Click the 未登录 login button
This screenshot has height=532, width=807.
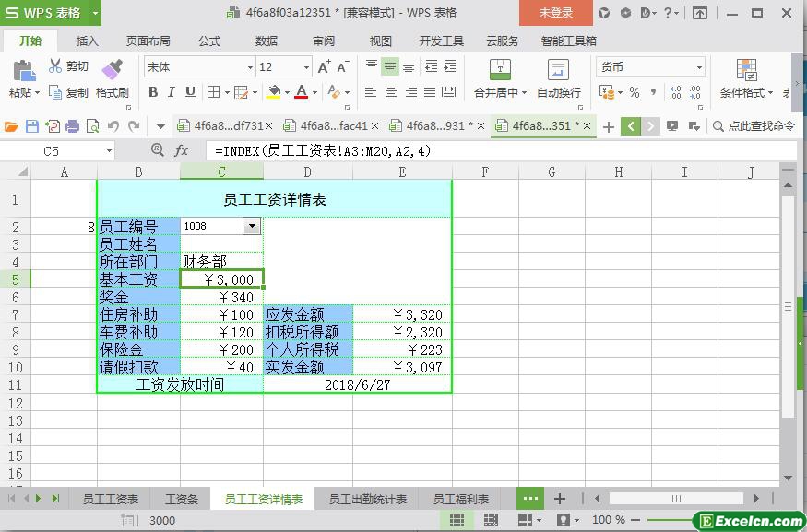(555, 13)
